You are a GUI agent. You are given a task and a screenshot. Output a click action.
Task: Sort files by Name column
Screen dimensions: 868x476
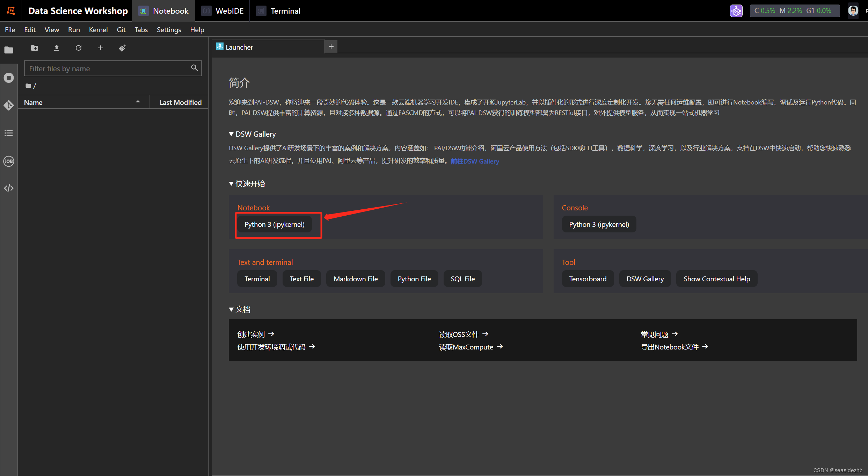[83, 102]
